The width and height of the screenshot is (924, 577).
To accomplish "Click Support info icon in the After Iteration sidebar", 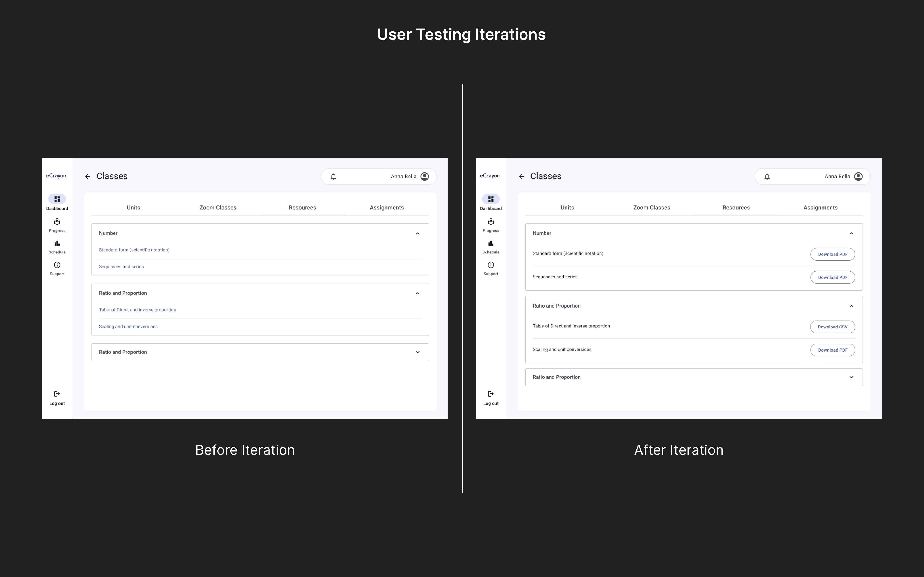I will point(491,265).
